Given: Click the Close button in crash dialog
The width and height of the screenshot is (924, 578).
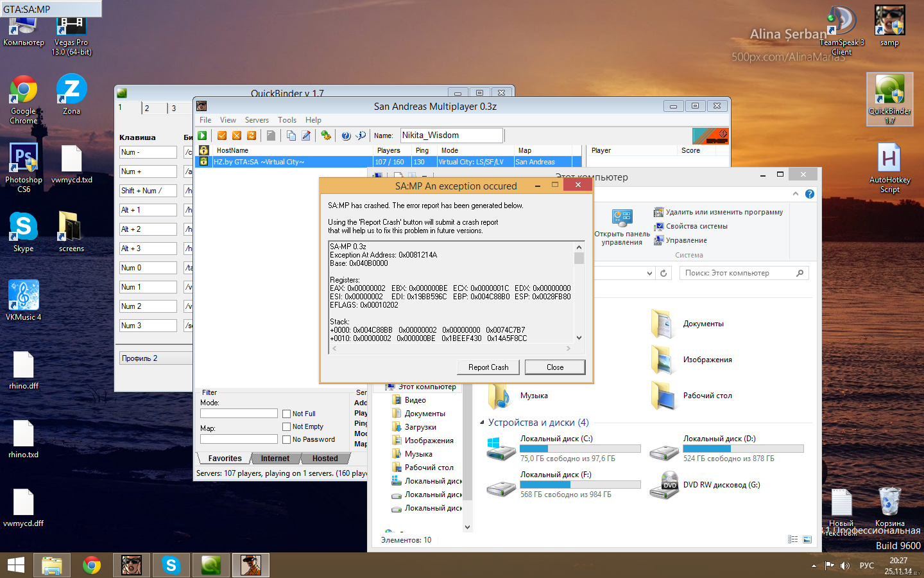Looking at the screenshot, I should click(x=555, y=367).
